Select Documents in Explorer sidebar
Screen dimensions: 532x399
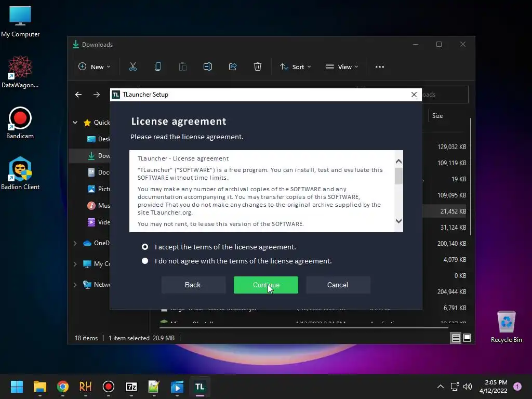pos(98,172)
